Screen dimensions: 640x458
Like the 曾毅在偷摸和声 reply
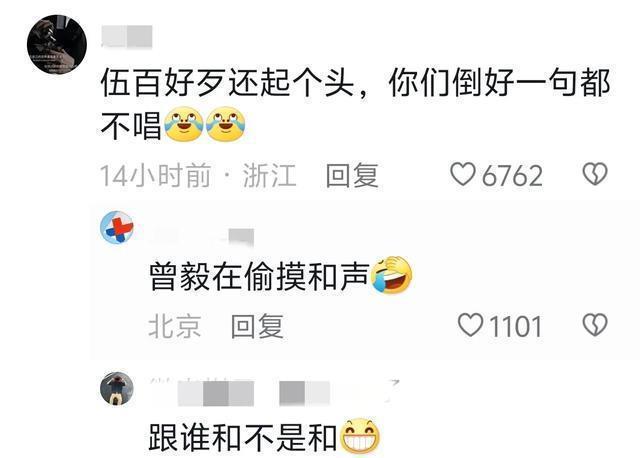click(470, 325)
